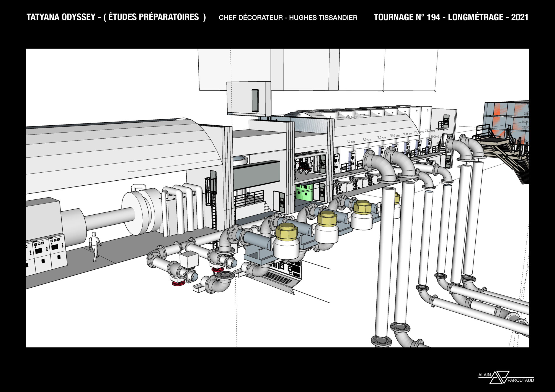
Task: Click the nearest brass valve cap
Action: click(287, 232)
